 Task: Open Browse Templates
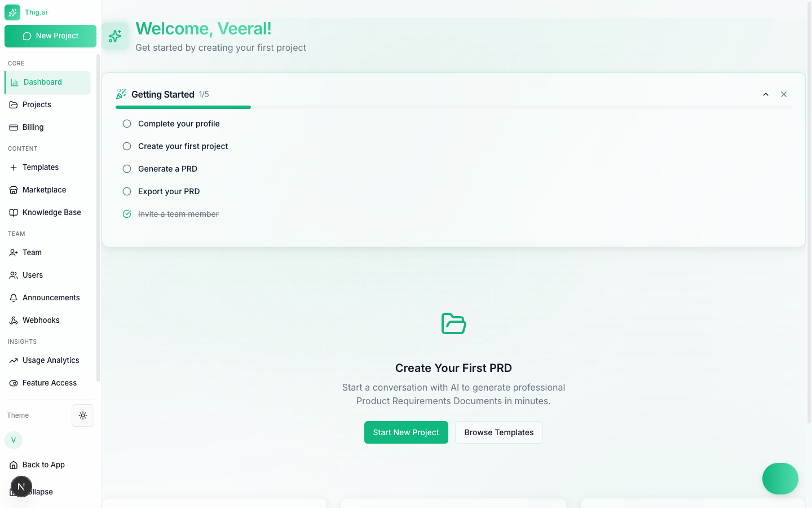498,432
